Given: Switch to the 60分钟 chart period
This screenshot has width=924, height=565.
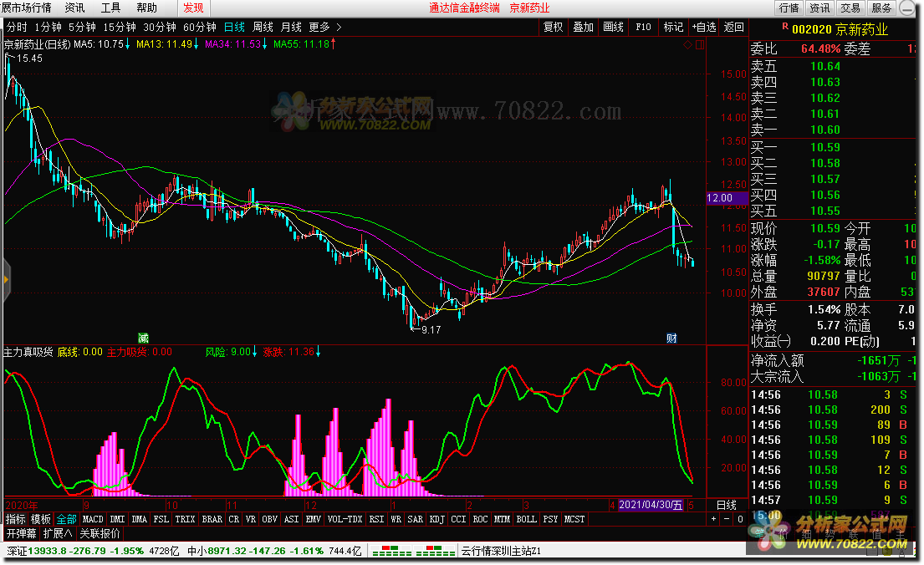Looking at the screenshot, I should click(200, 27).
